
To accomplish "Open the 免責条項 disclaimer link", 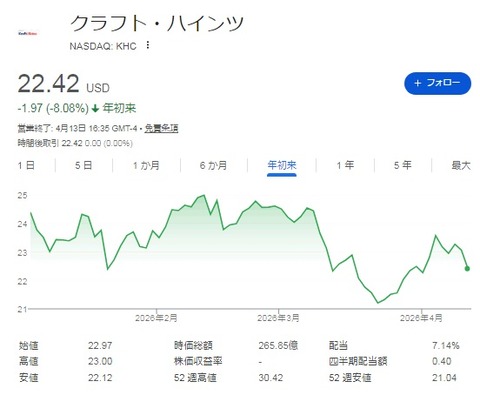I will 161,128.
